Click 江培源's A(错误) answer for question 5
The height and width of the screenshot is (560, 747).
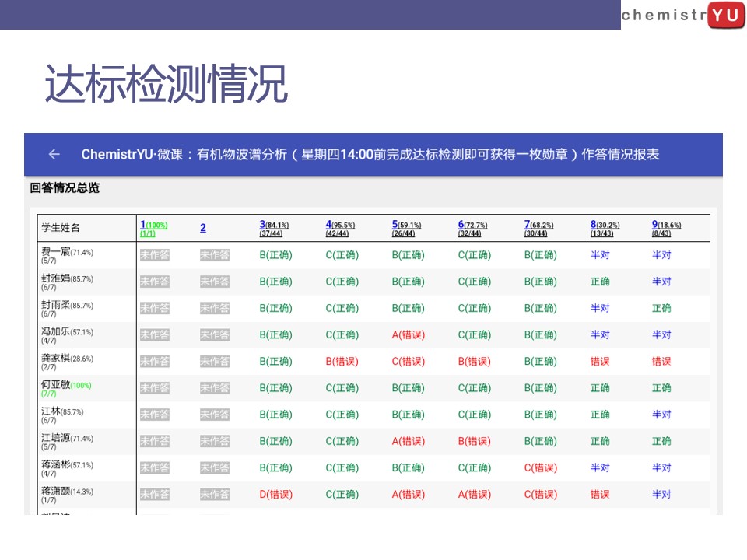tap(409, 442)
